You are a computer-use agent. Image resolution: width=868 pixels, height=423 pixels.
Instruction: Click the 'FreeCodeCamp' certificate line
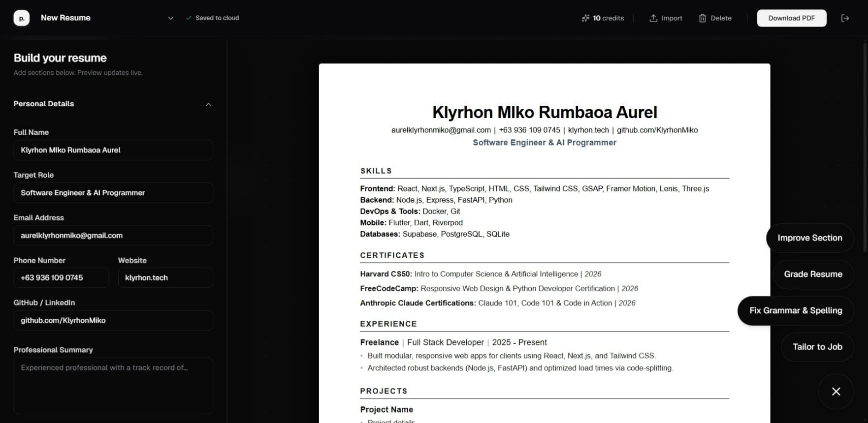coord(499,289)
